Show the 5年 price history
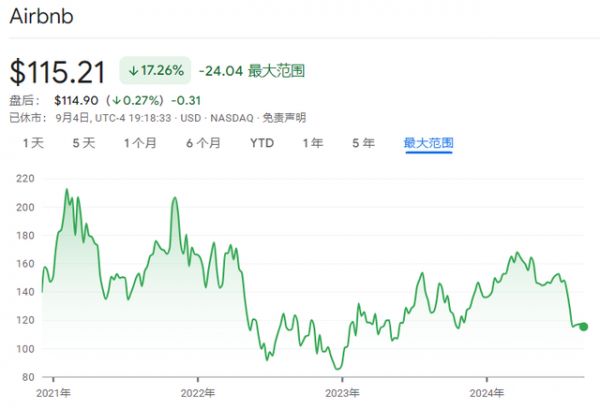 point(363,143)
